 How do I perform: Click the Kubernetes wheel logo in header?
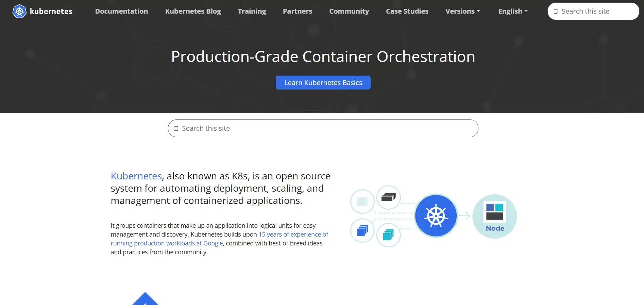coord(19,11)
